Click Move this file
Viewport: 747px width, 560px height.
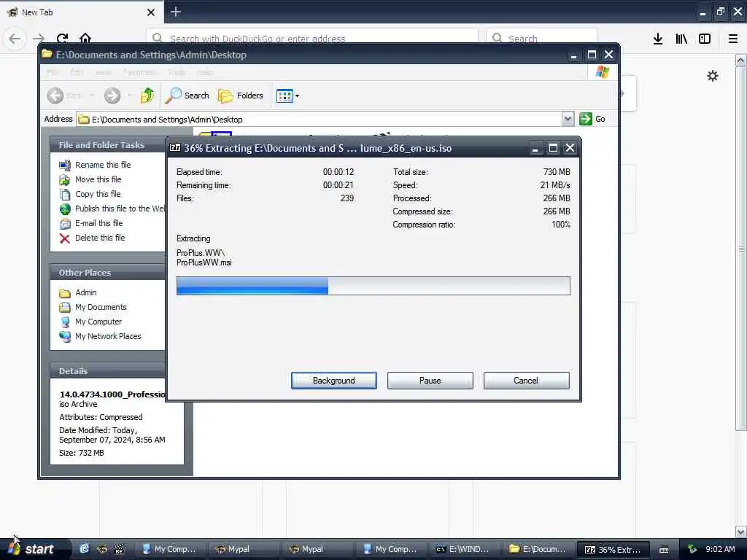coord(98,179)
